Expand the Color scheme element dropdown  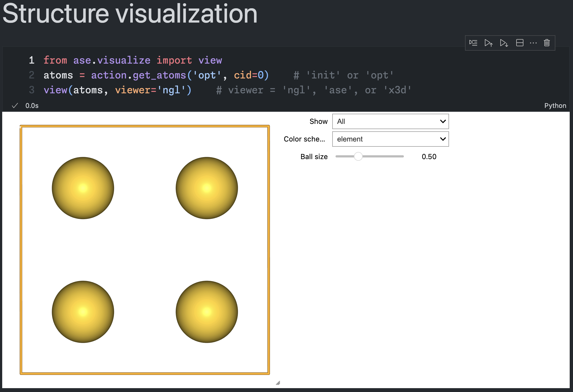coord(390,139)
